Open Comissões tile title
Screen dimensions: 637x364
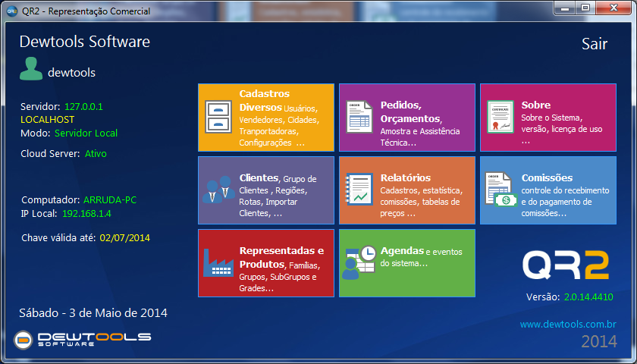click(547, 177)
